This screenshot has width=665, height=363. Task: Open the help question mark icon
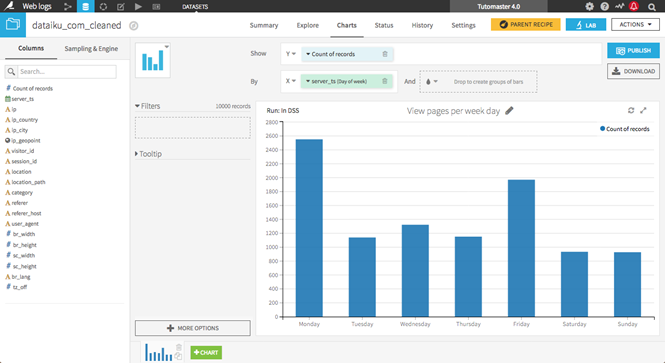click(x=605, y=6)
